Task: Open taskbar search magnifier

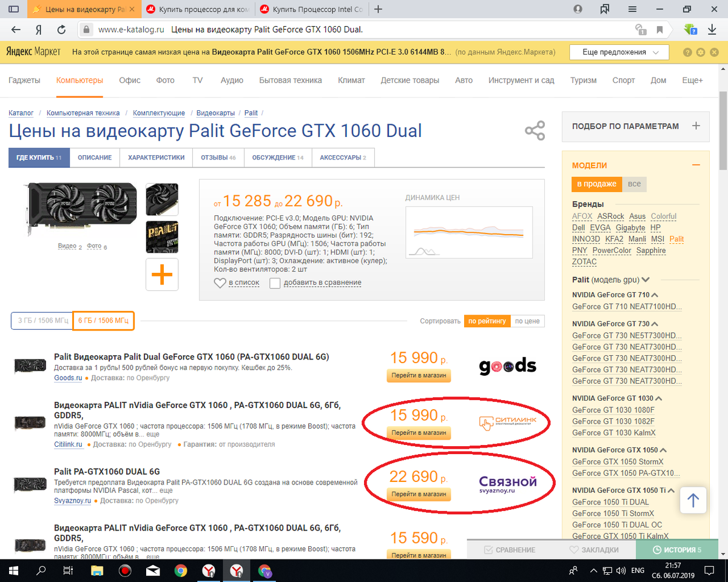Action: (41, 570)
